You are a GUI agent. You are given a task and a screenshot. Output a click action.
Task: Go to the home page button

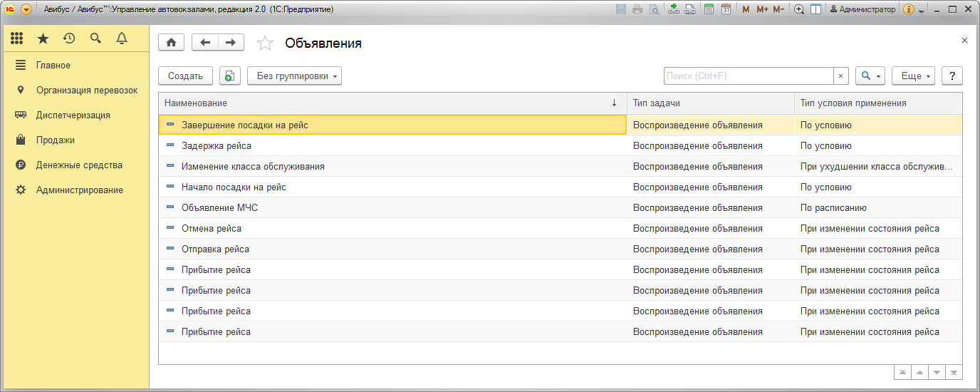coord(171,43)
